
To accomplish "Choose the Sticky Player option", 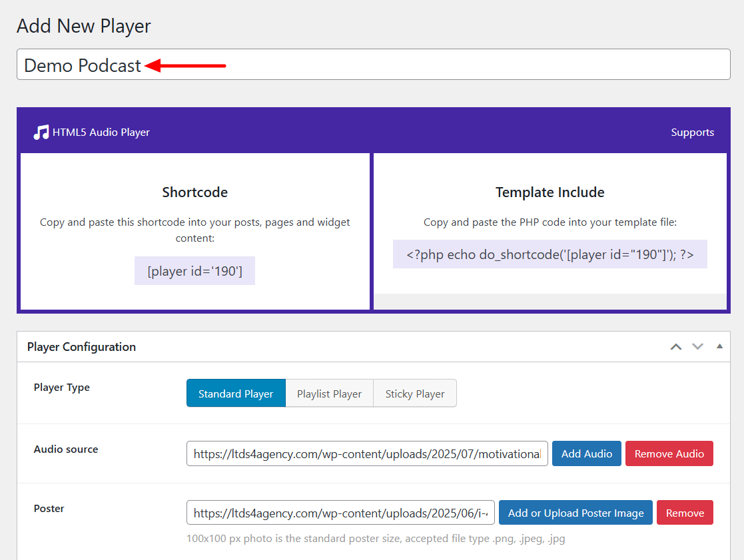I will click(414, 394).
